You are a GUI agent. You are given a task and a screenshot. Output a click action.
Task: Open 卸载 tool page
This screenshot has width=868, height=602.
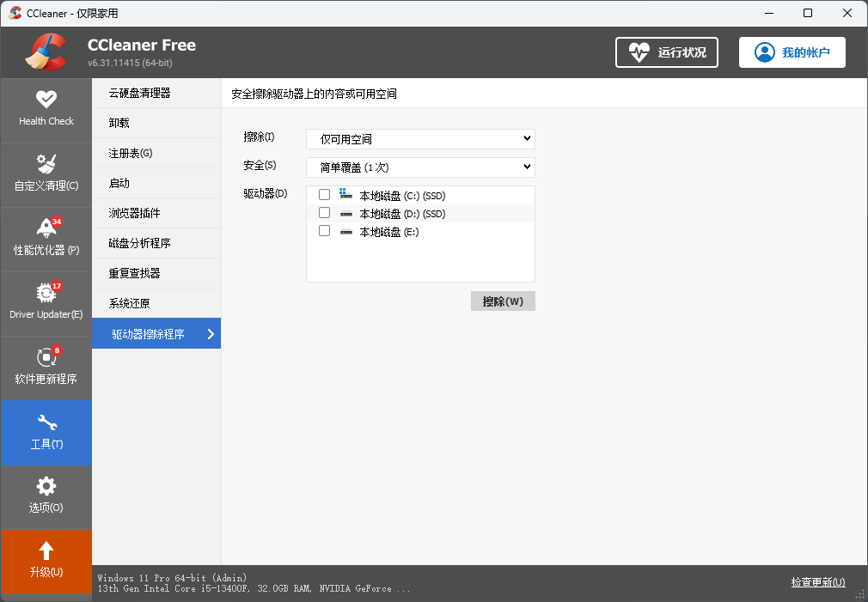[156, 123]
